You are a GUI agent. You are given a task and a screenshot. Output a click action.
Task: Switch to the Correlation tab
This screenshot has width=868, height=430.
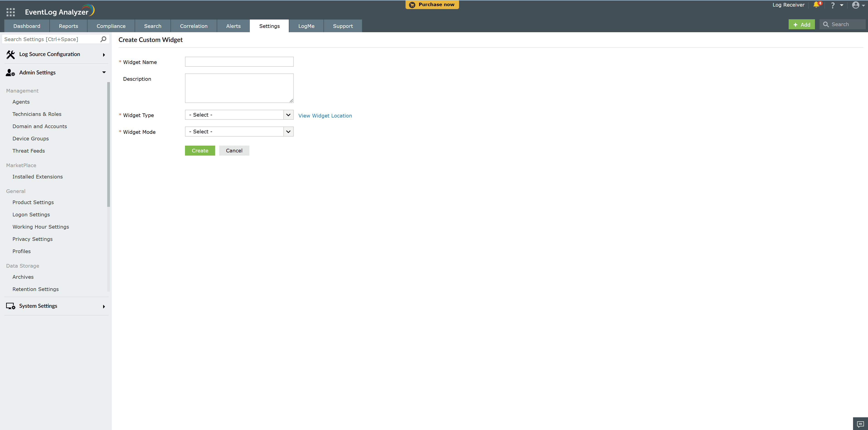(193, 26)
